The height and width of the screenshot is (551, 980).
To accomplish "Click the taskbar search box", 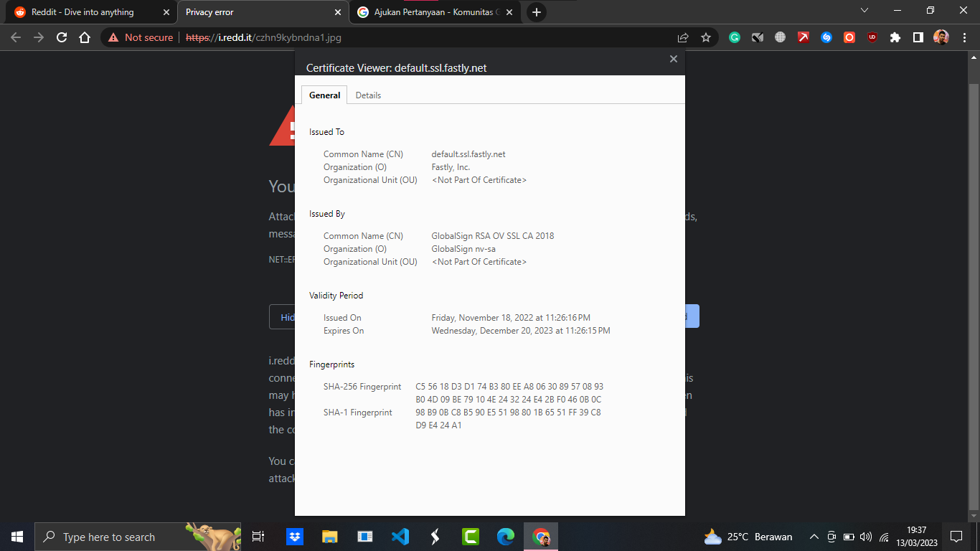I will click(x=138, y=537).
